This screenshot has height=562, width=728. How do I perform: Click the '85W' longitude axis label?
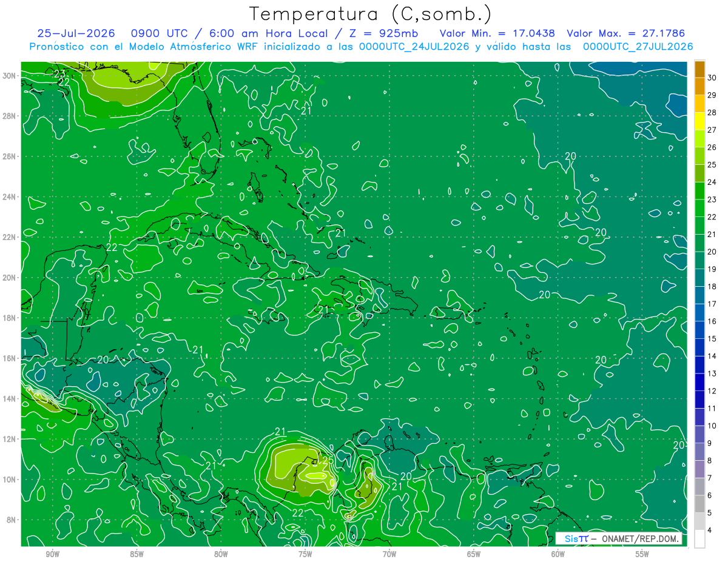coord(136,555)
